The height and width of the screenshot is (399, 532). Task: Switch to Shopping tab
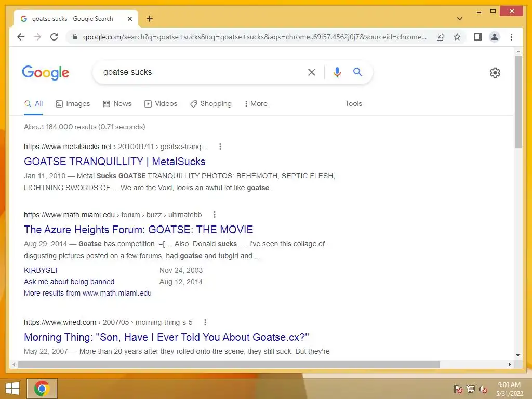(x=211, y=104)
